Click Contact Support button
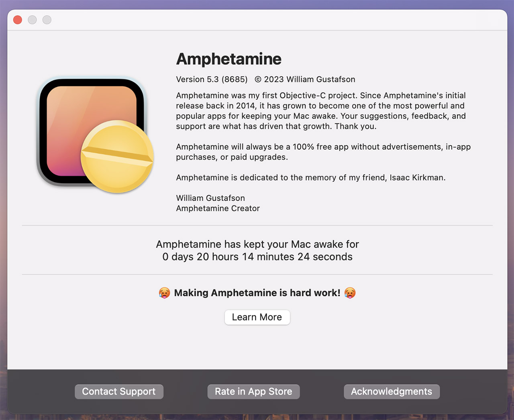Image resolution: width=514 pixels, height=420 pixels. pos(119,391)
